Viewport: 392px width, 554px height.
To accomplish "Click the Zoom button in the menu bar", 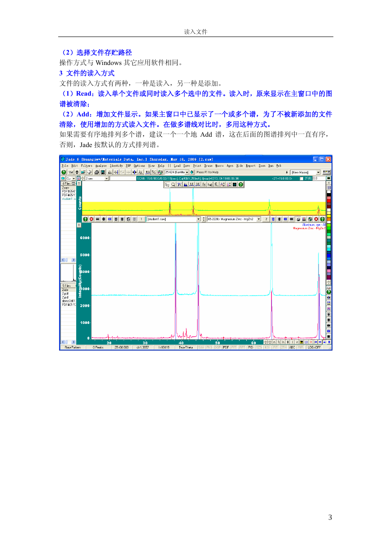I will [x=262, y=166].
